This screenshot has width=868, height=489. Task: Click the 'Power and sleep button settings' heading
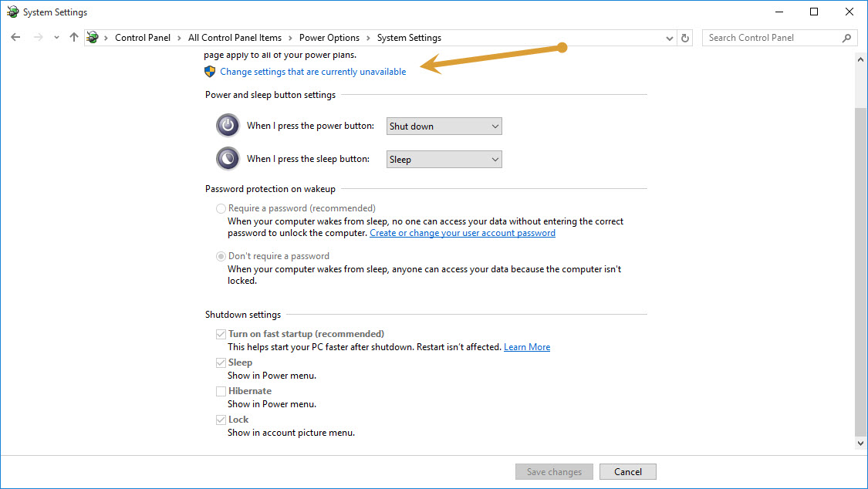coord(270,95)
